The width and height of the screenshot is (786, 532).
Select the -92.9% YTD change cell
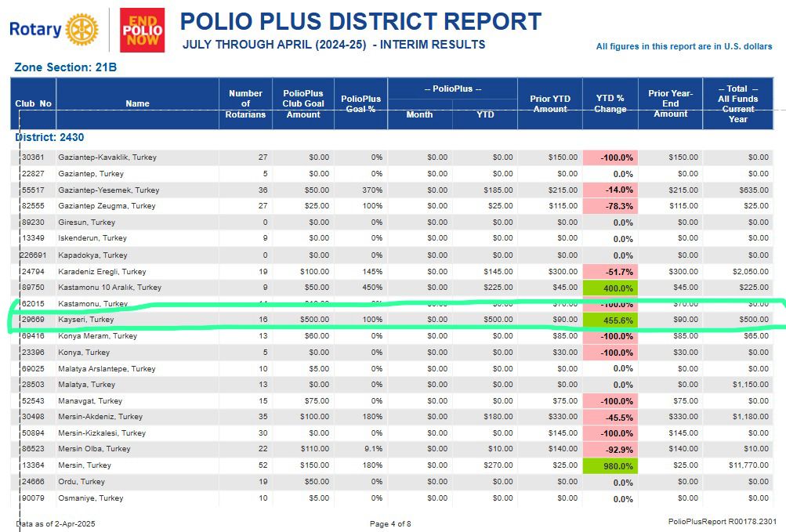point(610,449)
